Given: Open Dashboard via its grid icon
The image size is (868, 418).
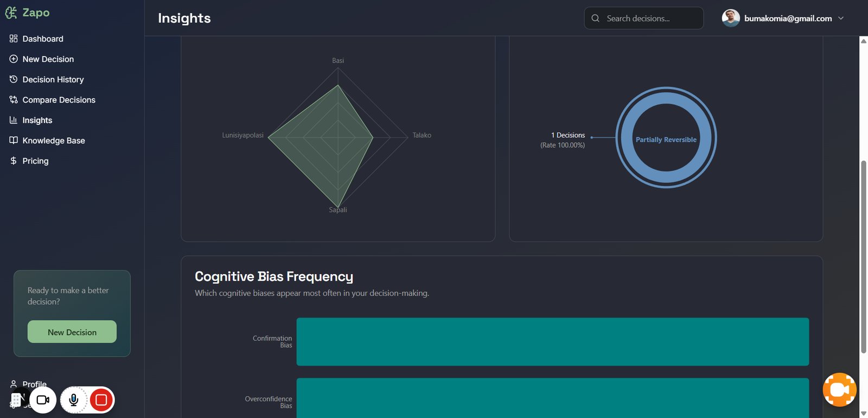Looking at the screenshot, I should [14, 39].
